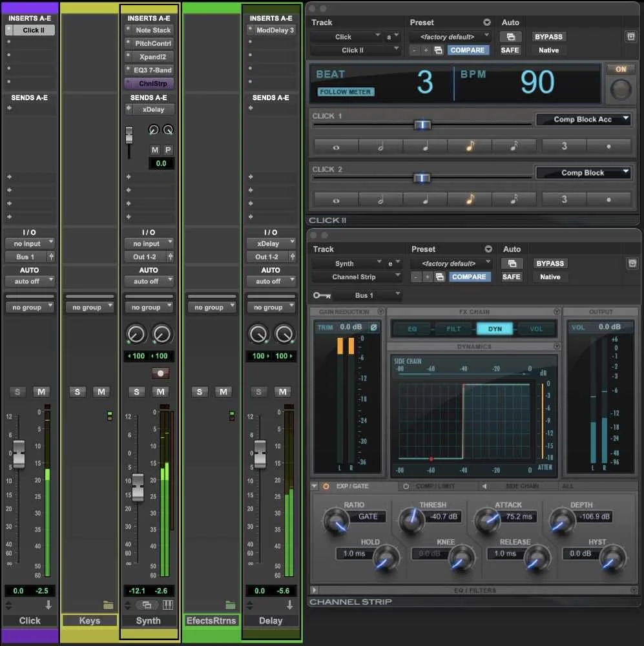This screenshot has height=646, width=644.
Task: Open the ModDelay 3 insert on Delay
Action: 275,30
